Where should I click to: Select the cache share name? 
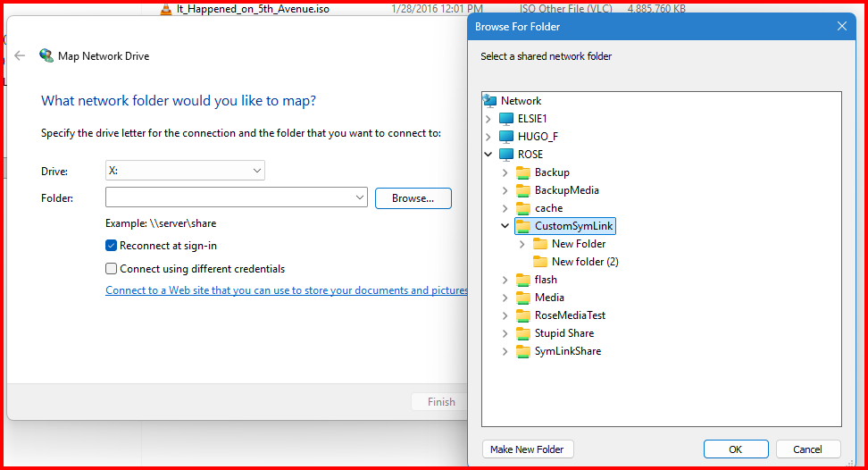click(548, 208)
